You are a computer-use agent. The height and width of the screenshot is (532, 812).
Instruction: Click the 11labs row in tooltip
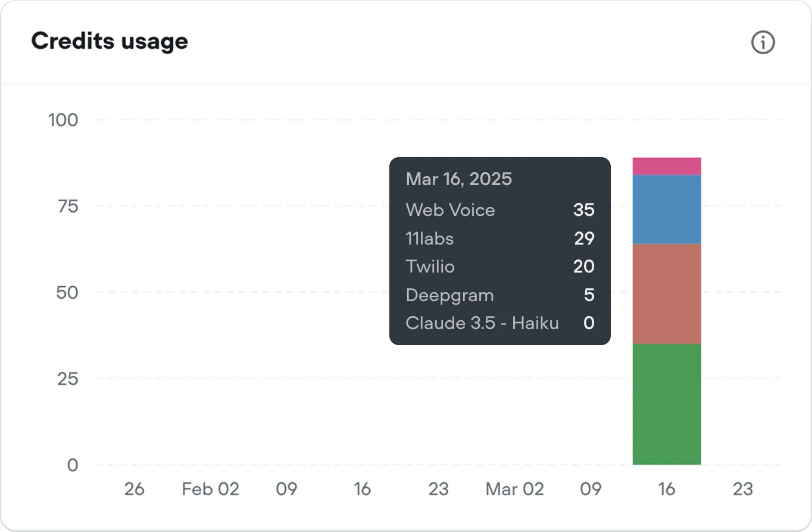pyautogui.click(x=500, y=238)
